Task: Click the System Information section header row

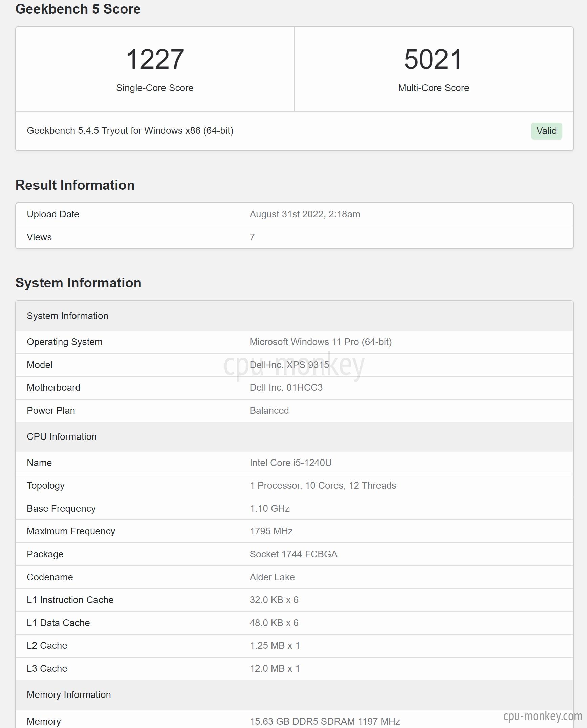Action: click(294, 316)
